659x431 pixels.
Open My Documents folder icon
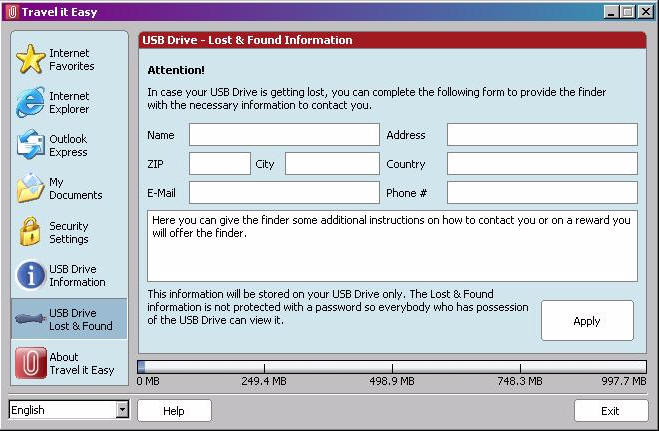click(x=31, y=188)
